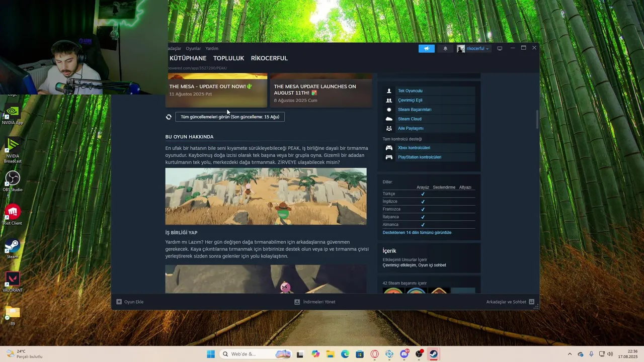Viewport: 644px width, 362px height.
Task: Click the desert gameplay image in description
Action: coord(266,197)
